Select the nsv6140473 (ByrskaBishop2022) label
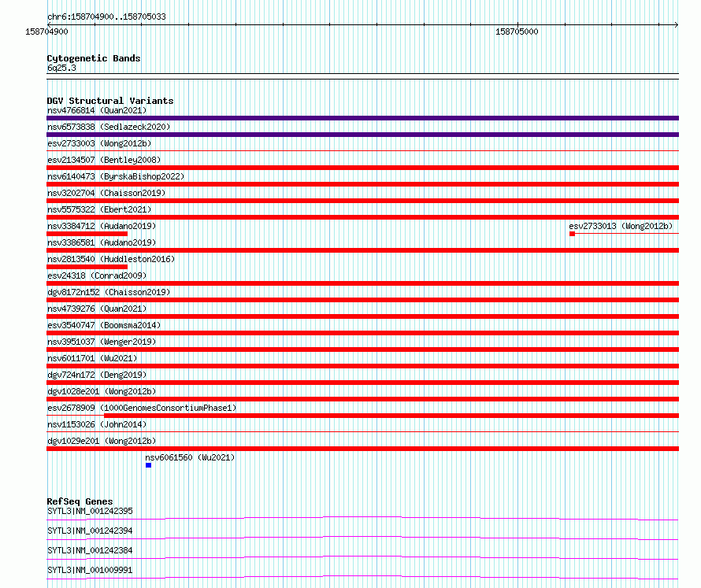 tap(116, 176)
